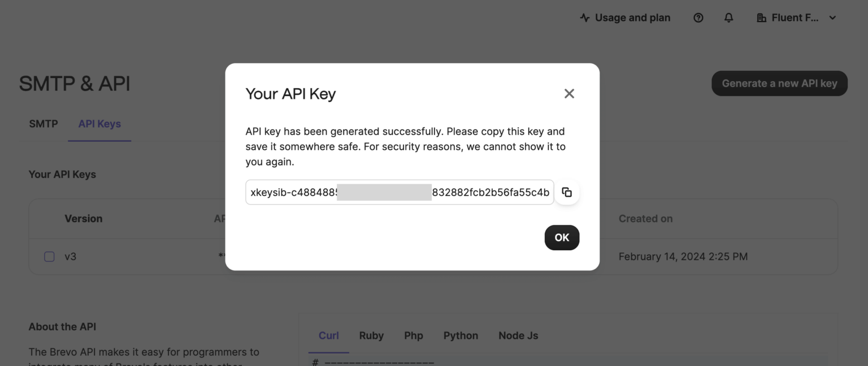Check notifications via the bell icon
This screenshot has width=868, height=366.
pyautogui.click(x=728, y=18)
